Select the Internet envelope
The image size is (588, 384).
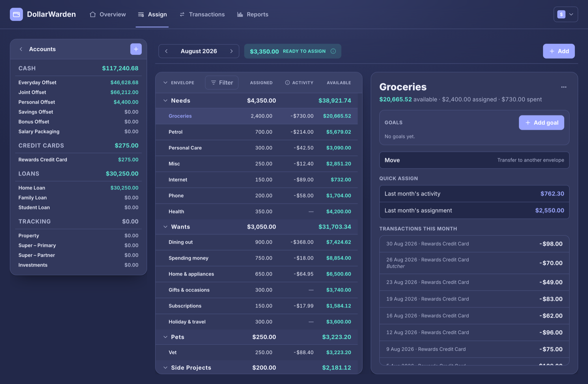[257, 179]
